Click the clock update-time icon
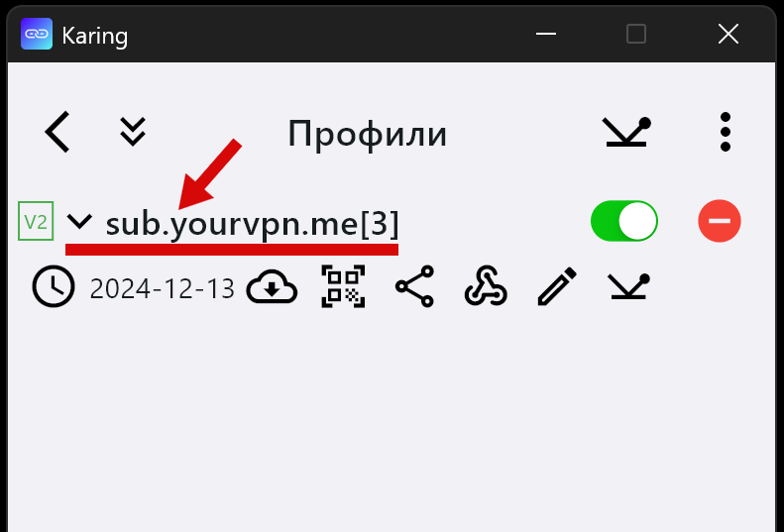 [x=54, y=286]
